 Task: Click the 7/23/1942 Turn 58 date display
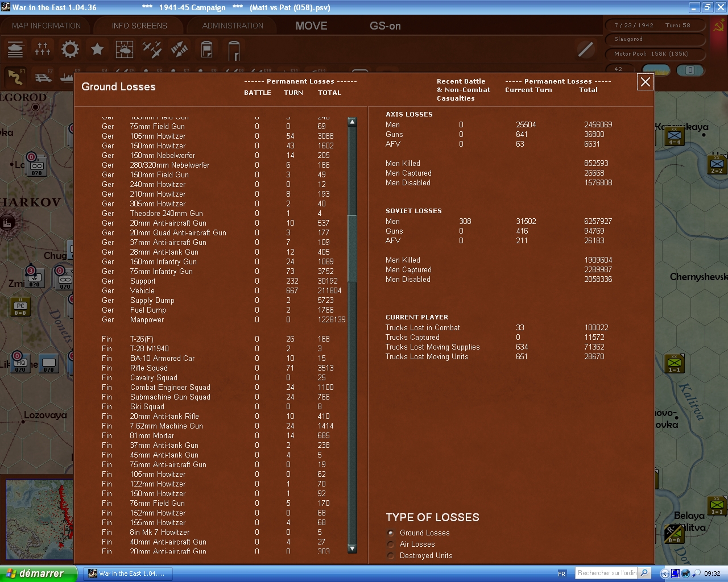coord(655,26)
